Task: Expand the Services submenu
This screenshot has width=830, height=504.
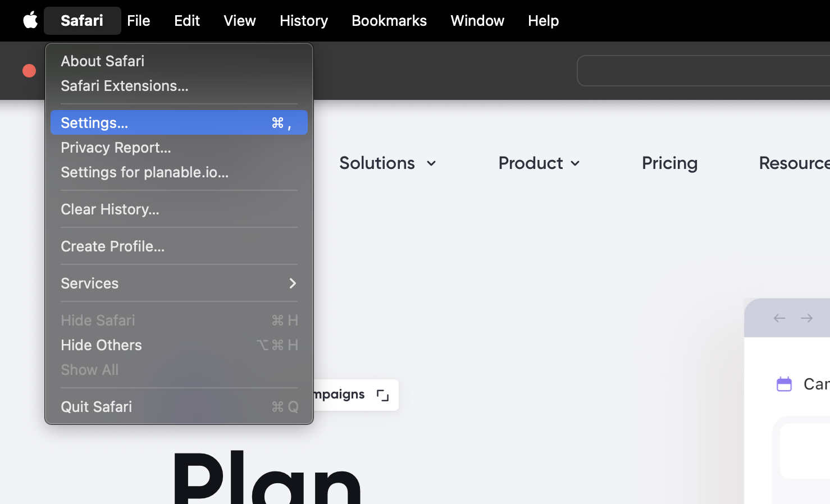Action: click(x=179, y=283)
